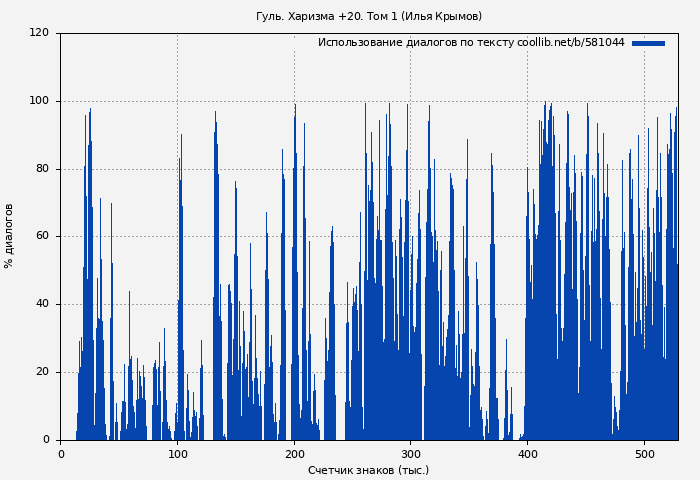Click the coollib.net/b/581044 legend text
The height and width of the screenshot is (480, 700).
click(x=570, y=43)
